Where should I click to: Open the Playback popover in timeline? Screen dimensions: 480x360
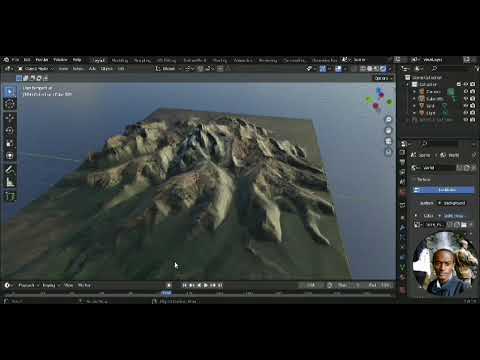pos(28,285)
